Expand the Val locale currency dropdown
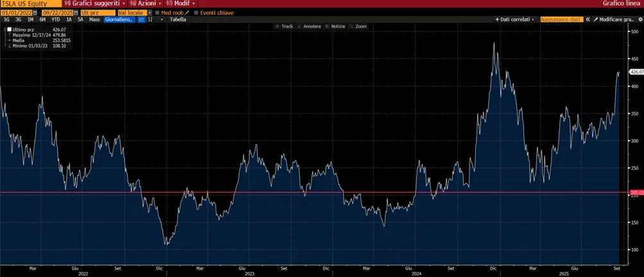Image resolution: width=644 pixels, height=277 pixels. [150, 13]
